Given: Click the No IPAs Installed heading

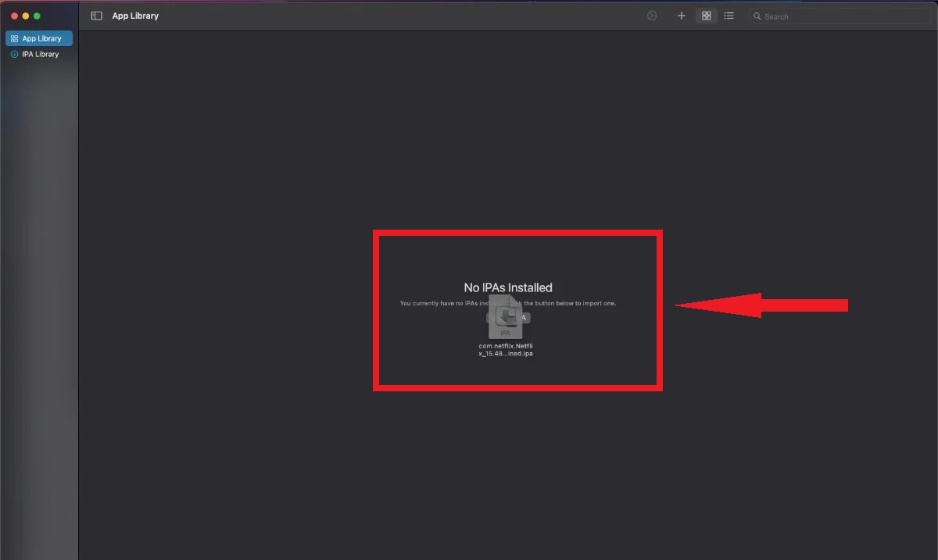Looking at the screenshot, I should 507,287.
